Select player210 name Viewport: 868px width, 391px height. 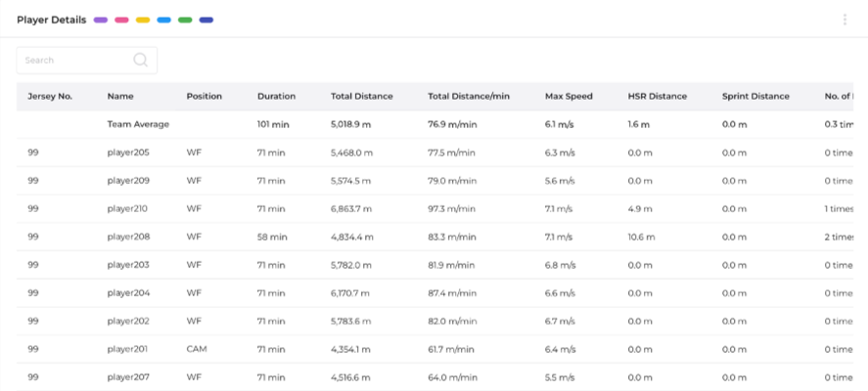point(127,209)
